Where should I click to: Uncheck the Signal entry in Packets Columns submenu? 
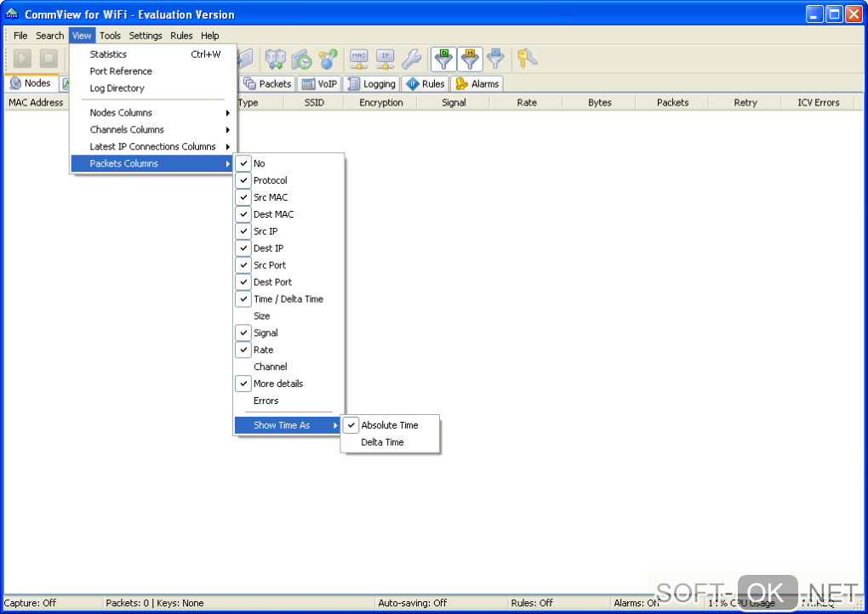[x=288, y=333]
